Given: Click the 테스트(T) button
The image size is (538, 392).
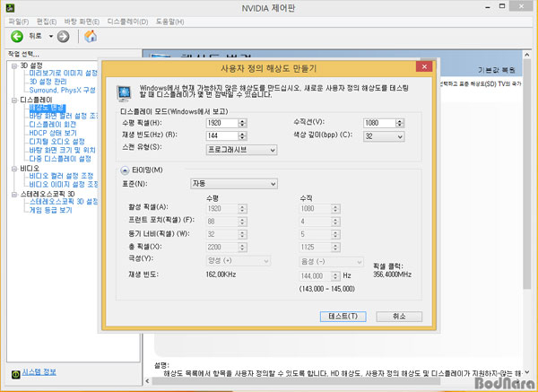Looking at the screenshot, I should click(343, 316).
